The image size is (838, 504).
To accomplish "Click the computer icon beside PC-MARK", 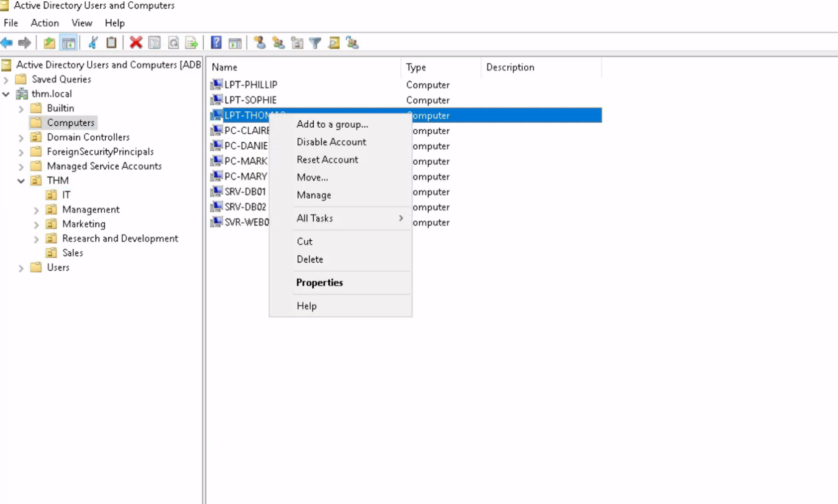I will pos(216,161).
